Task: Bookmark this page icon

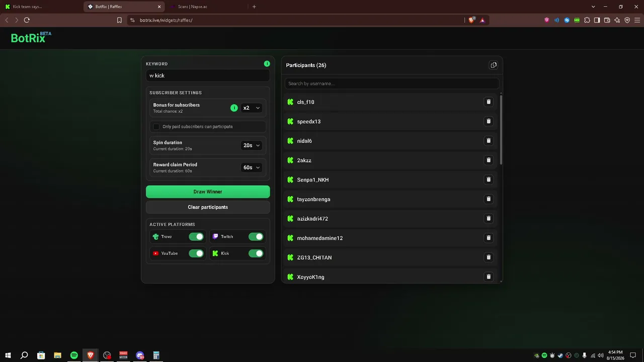Action: pos(119,20)
